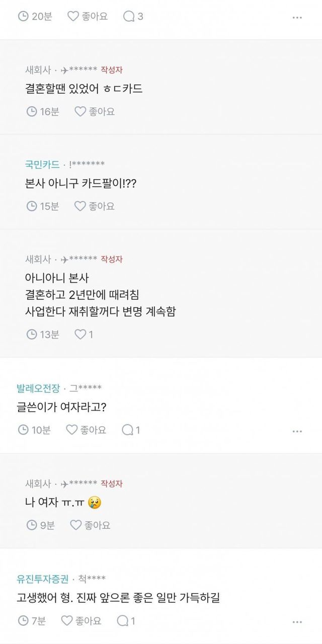Image resolution: width=322 pixels, height=644 pixels.
Task: Tap the 새회사 label on '결혼할땐 있었어' reply
Action: [x=38, y=70]
